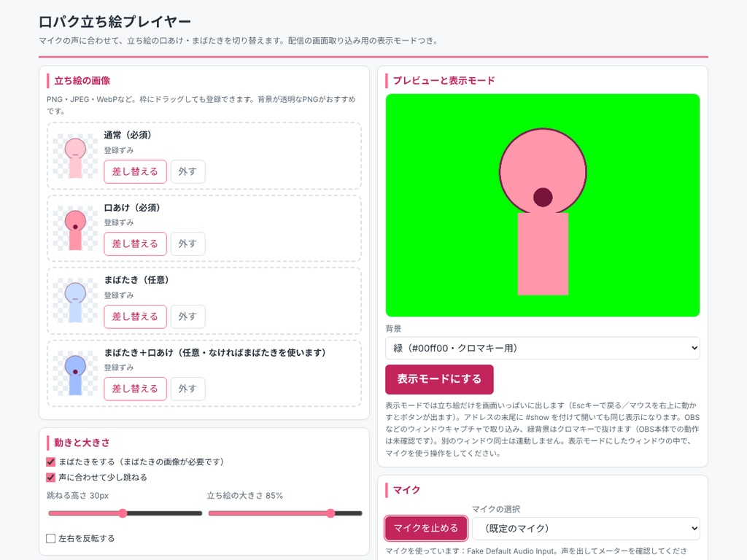Remove the まばたき+口あけ image
The image size is (747, 560).
pyautogui.click(x=187, y=389)
